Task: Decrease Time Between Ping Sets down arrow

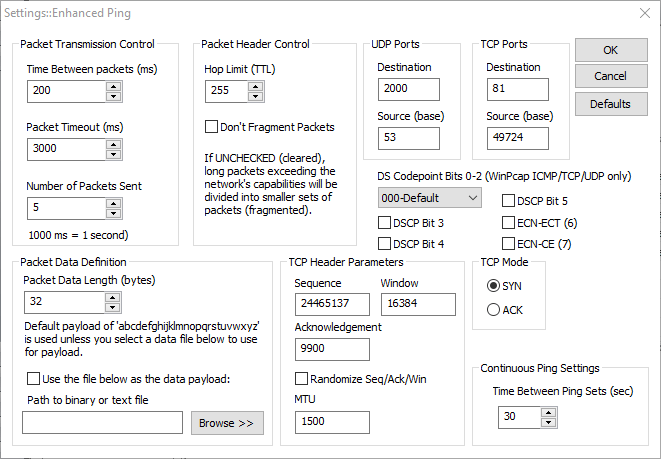Action: pyautogui.click(x=548, y=423)
